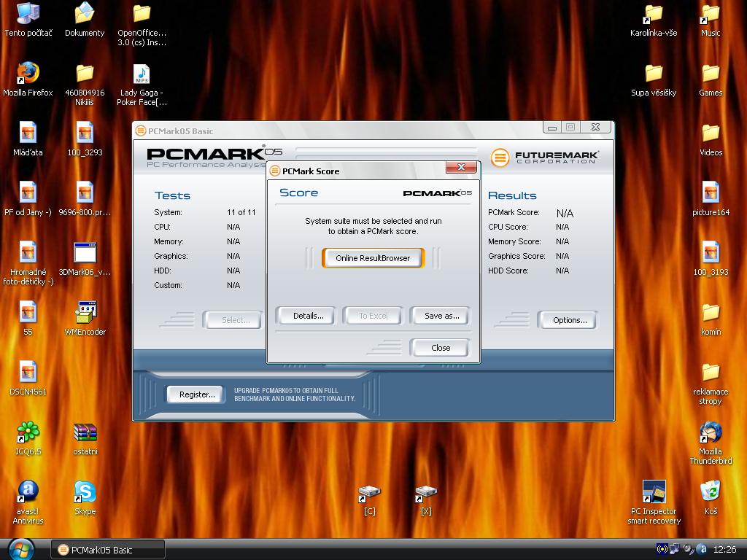Close the PCMark Score dialog via Close button

[440, 348]
